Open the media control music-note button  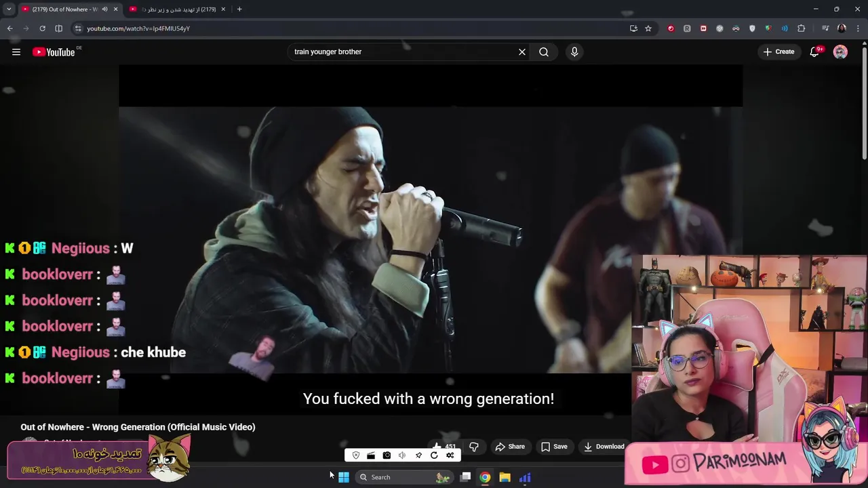[825, 28]
